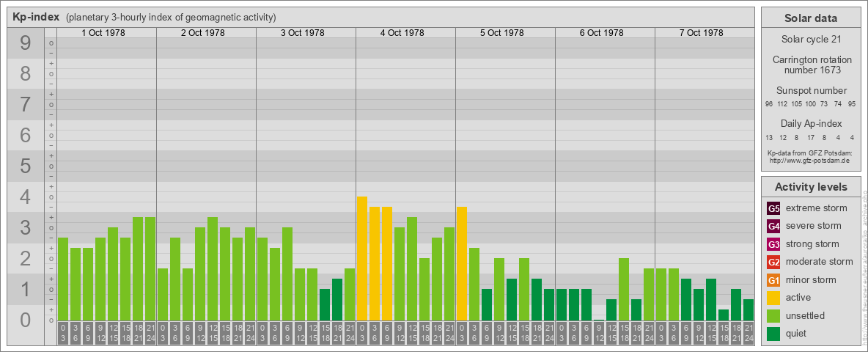Screen dimensions: 868x352
Task: Click the light green 15-18 bar on 6 Oct
Action: tap(624, 290)
